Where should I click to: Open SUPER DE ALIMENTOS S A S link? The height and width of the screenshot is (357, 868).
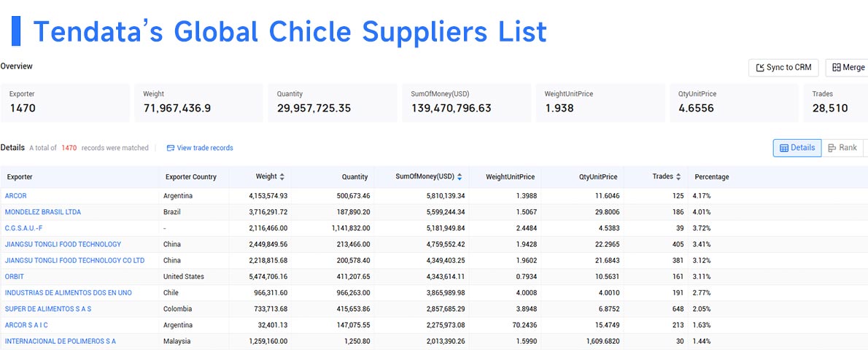coord(48,309)
